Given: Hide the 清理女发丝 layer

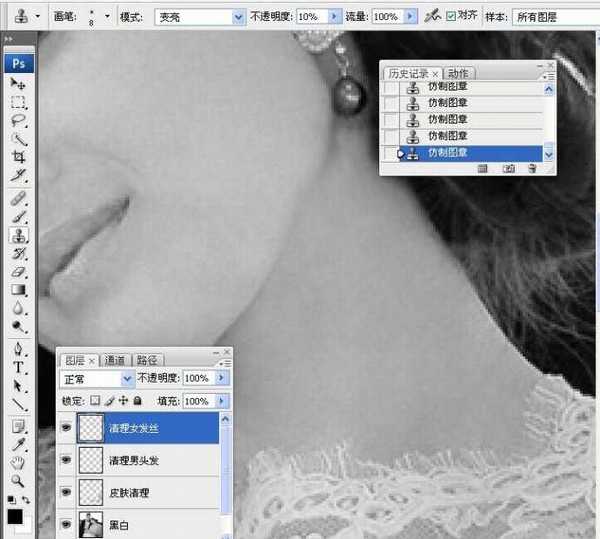Looking at the screenshot, I should click(x=67, y=427).
